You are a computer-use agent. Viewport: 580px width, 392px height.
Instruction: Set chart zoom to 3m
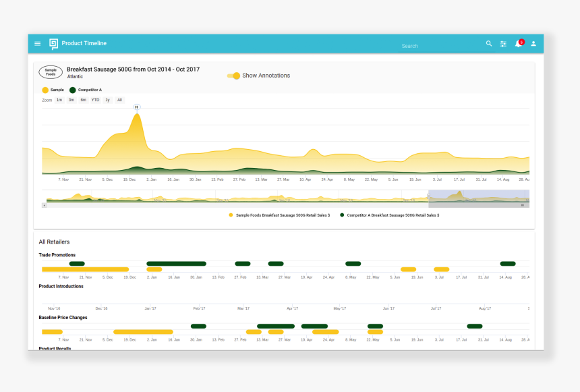click(x=71, y=100)
